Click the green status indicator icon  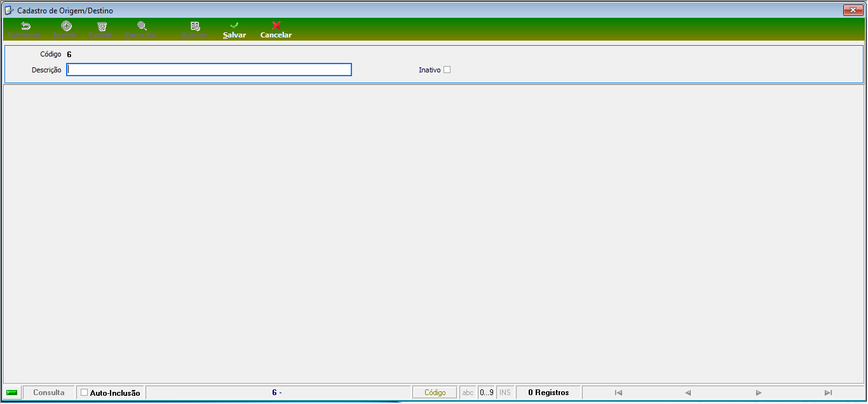coord(12,393)
